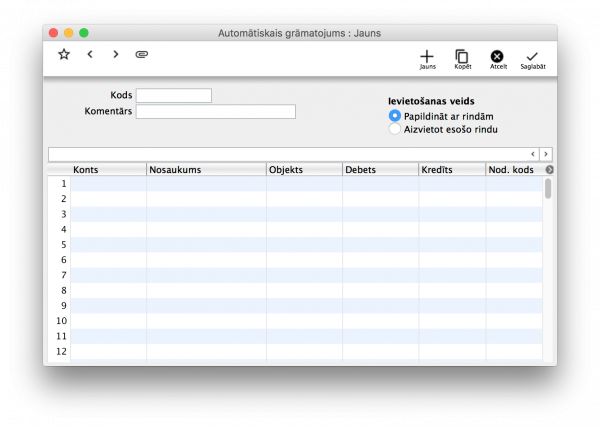Select Papildināt ar rindām radio option
The height and width of the screenshot is (427, 600).
click(x=395, y=116)
